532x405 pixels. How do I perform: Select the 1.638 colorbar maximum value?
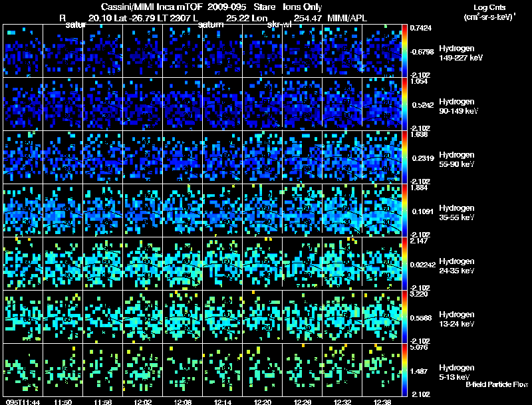tap(419, 134)
